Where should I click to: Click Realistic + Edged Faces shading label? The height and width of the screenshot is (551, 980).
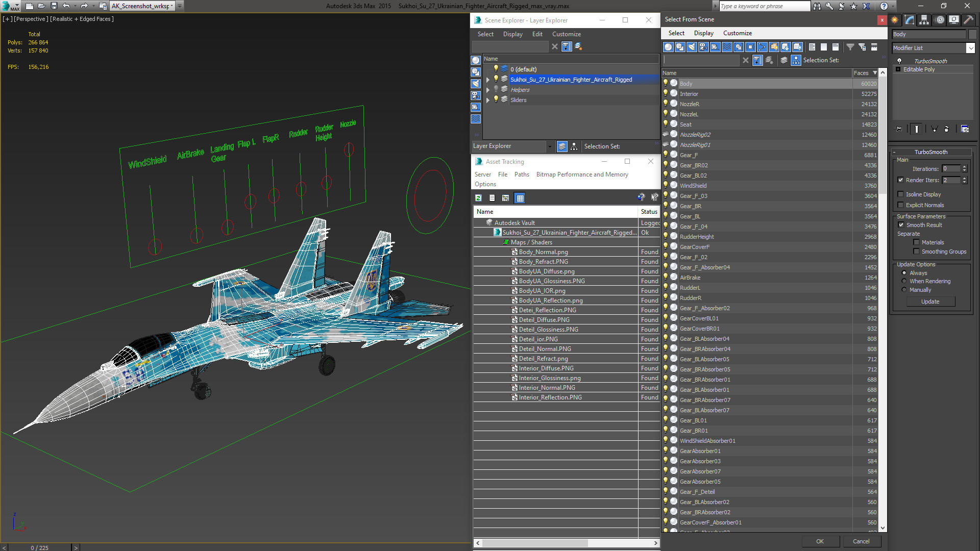(82, 19)
